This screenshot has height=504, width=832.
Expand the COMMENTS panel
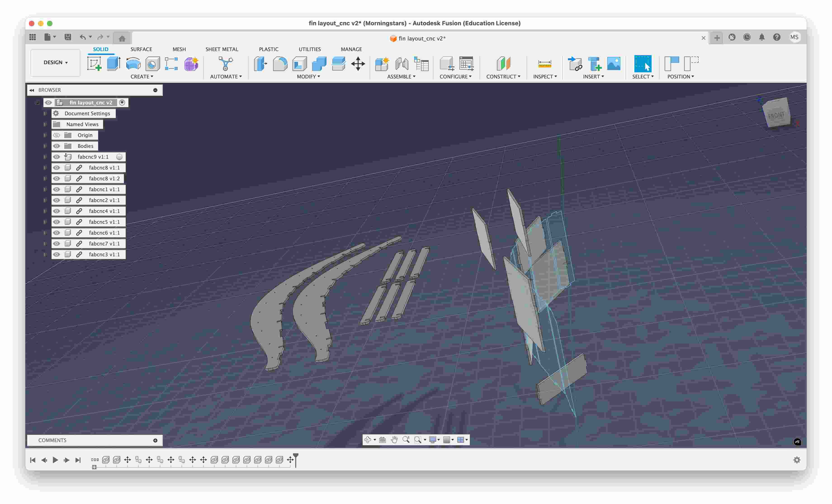[155, 440]
